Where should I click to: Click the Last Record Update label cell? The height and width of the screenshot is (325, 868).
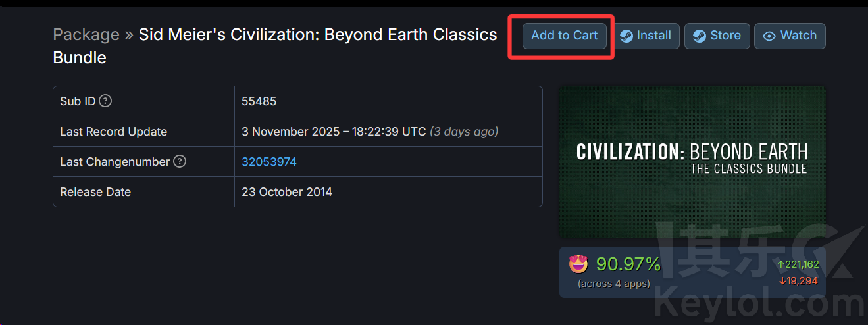coord(113,132)
